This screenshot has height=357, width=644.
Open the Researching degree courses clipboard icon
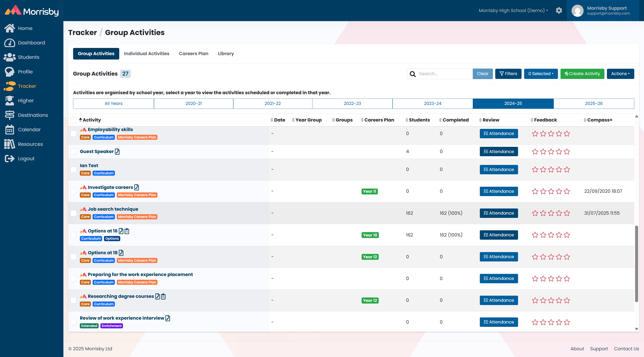point(164,296)
